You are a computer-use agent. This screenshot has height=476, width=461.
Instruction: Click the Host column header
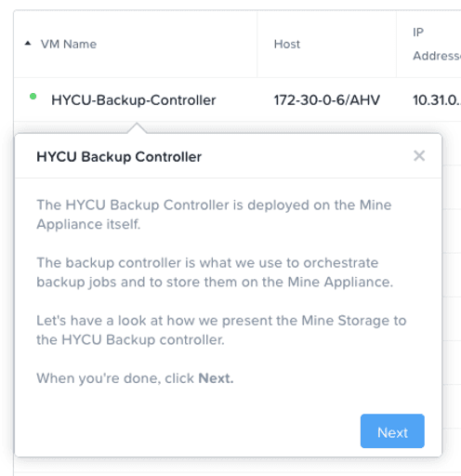287,44
